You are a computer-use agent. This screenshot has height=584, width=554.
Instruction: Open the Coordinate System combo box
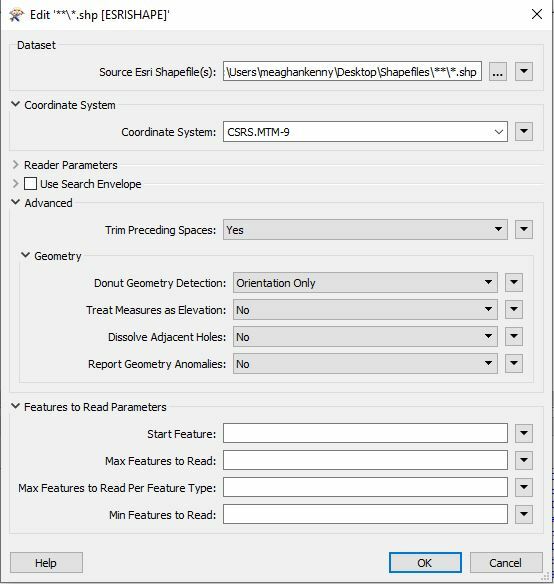click(x=365, y=132)
